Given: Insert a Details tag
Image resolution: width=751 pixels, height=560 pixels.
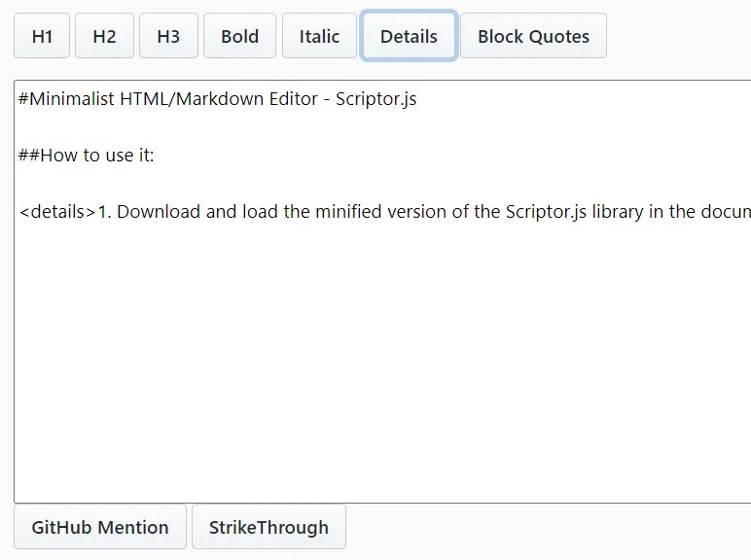Looking at the screenshot, I should click(x=409, y=36).
